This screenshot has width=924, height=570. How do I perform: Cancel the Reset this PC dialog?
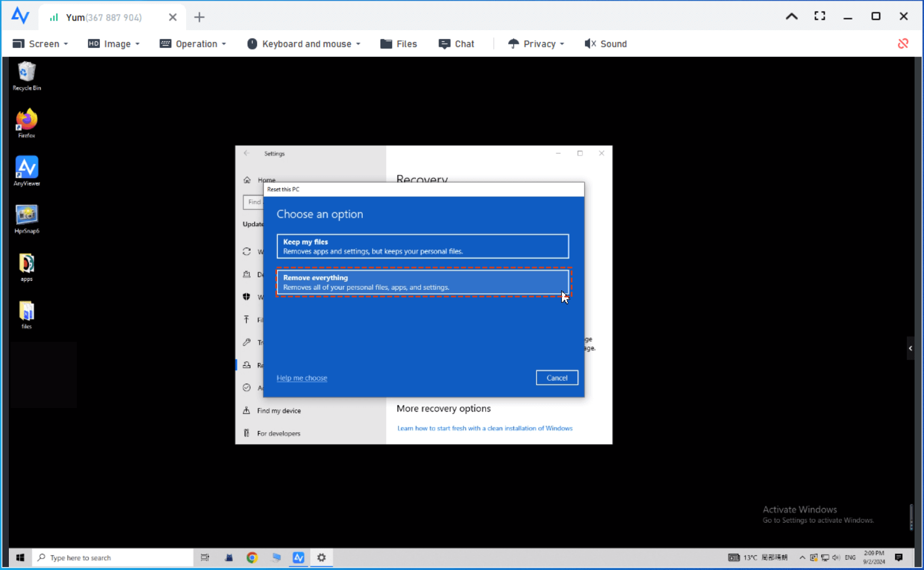tap(556, 377)
